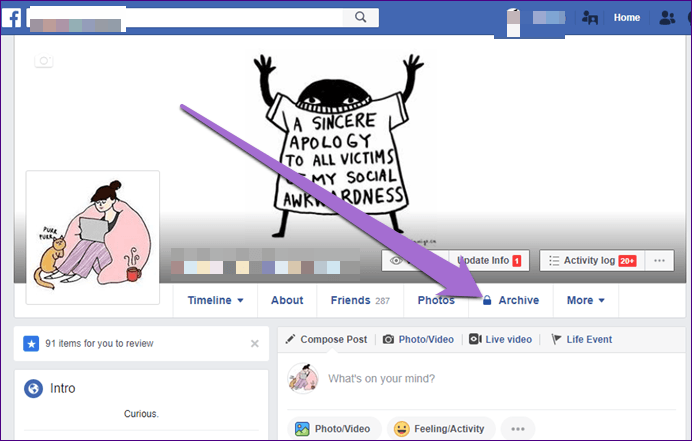This screenshot has height=441, width=692.
Task: Expand the More dropdown tab
Action: tap(586, 300)
